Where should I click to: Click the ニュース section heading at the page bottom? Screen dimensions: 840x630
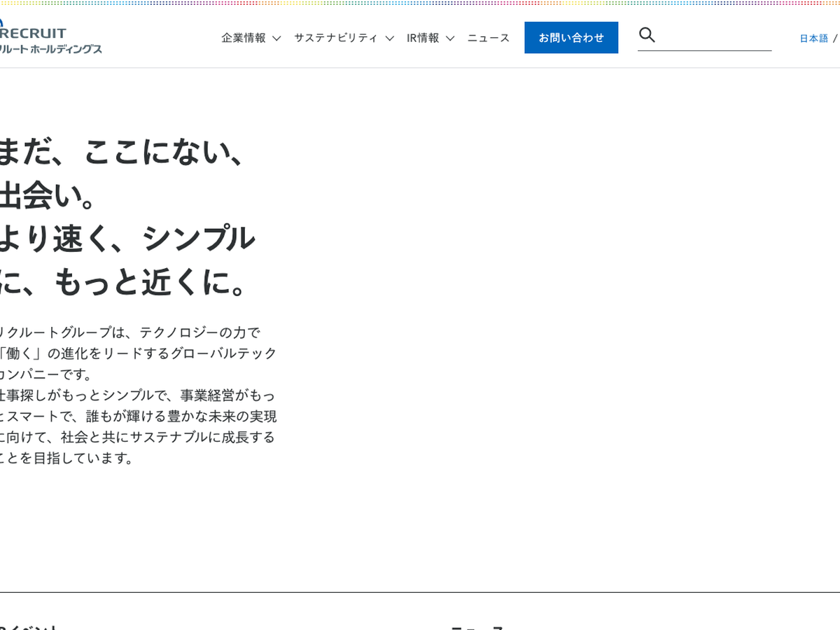click(477, 626)
